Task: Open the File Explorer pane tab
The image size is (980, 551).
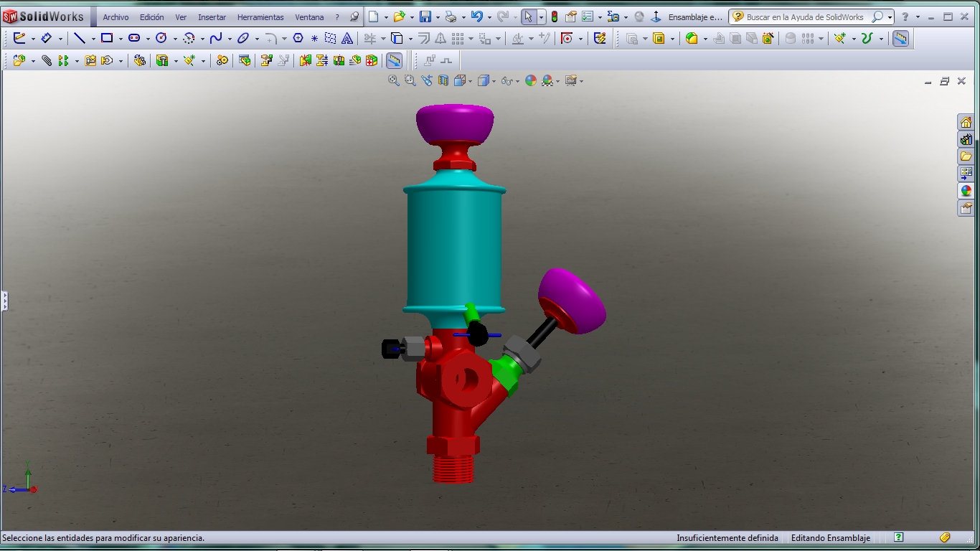Action: (x=966, y=156)
